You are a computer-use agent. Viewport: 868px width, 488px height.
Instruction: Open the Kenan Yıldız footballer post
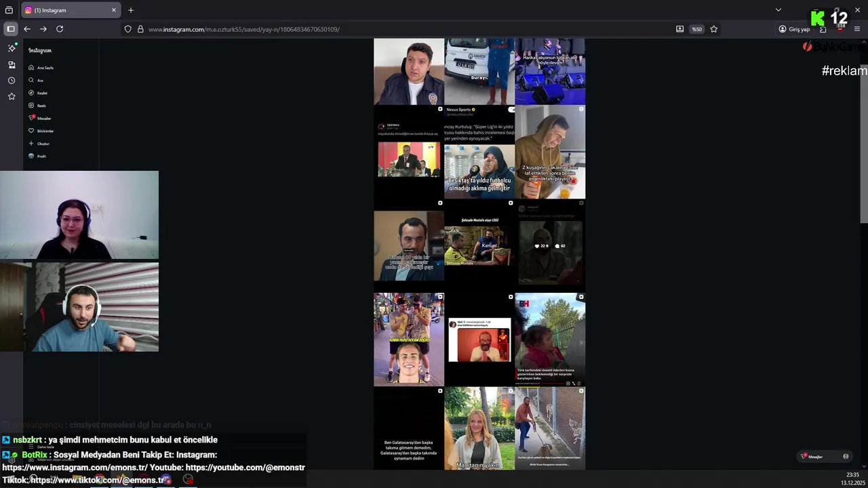point(409,340)
